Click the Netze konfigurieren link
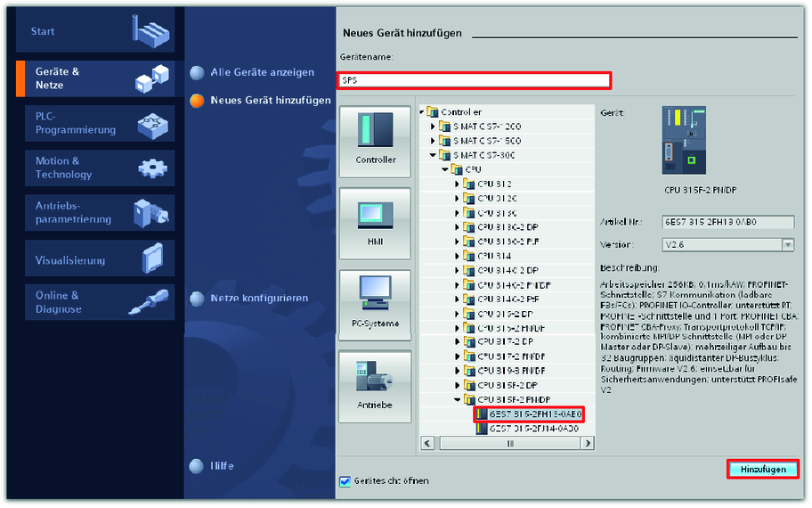 (x=259, y=298)
